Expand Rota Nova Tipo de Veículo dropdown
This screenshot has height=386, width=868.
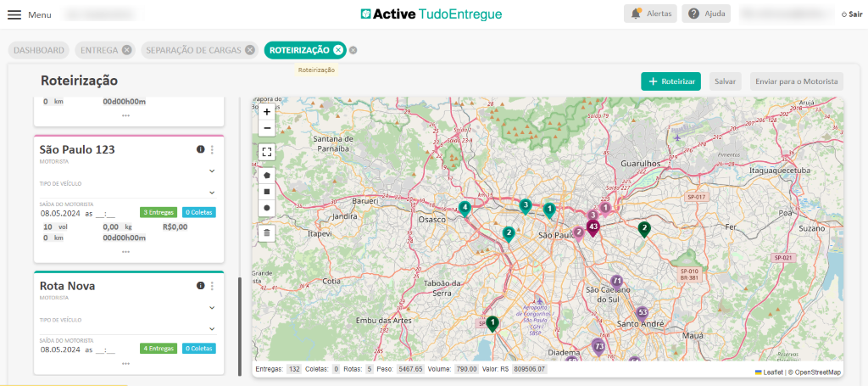(211, 329)
